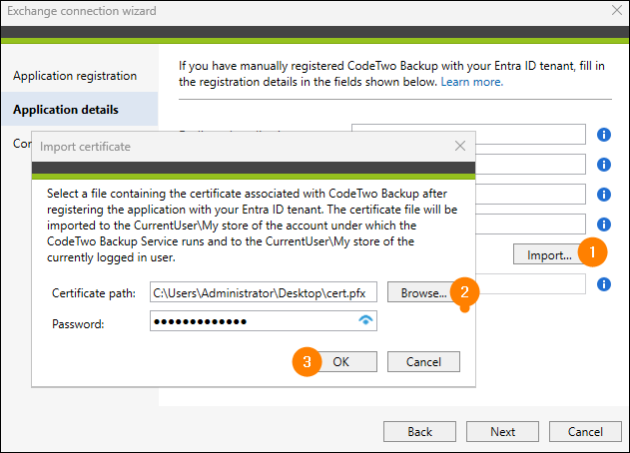
Task: Go Back in the wizard
Action: pos(419,432)
